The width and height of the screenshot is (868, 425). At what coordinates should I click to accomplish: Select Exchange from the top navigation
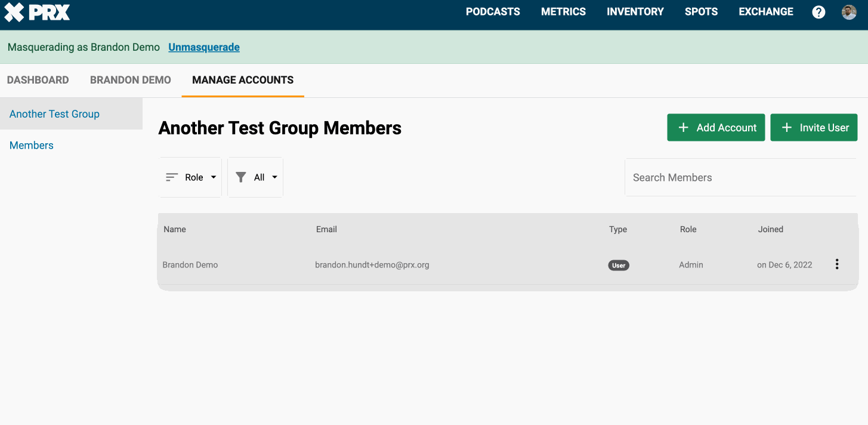(765, 11)
